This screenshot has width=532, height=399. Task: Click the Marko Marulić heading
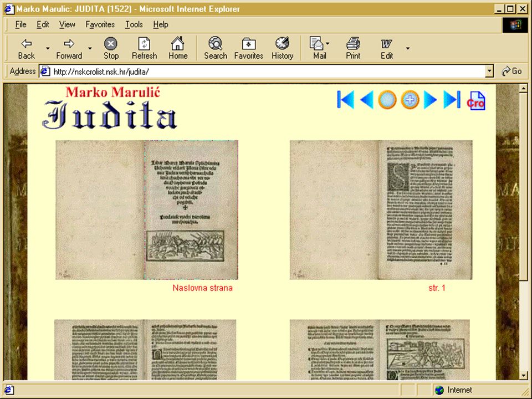pyautogui.click(x=112, y=92)
